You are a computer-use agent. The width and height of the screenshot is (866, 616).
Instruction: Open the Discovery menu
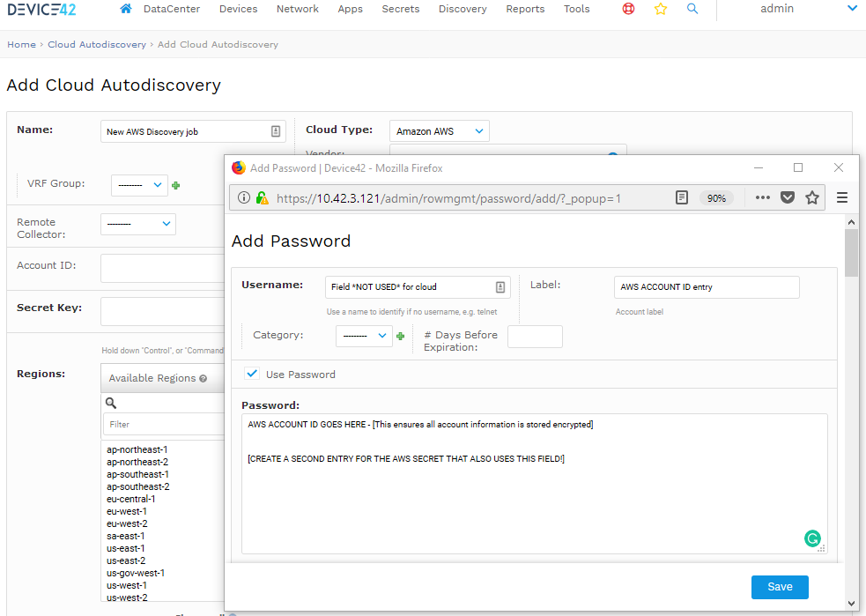(463, 8)
